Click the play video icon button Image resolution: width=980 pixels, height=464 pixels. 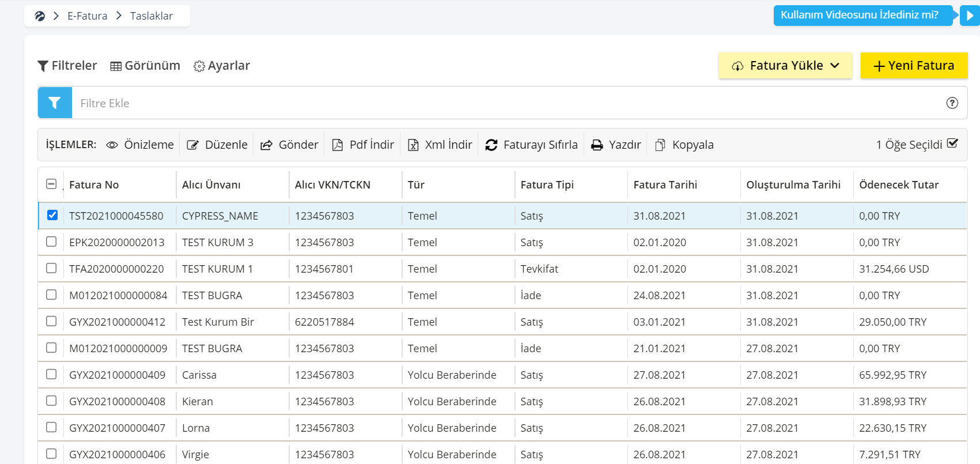970,16
